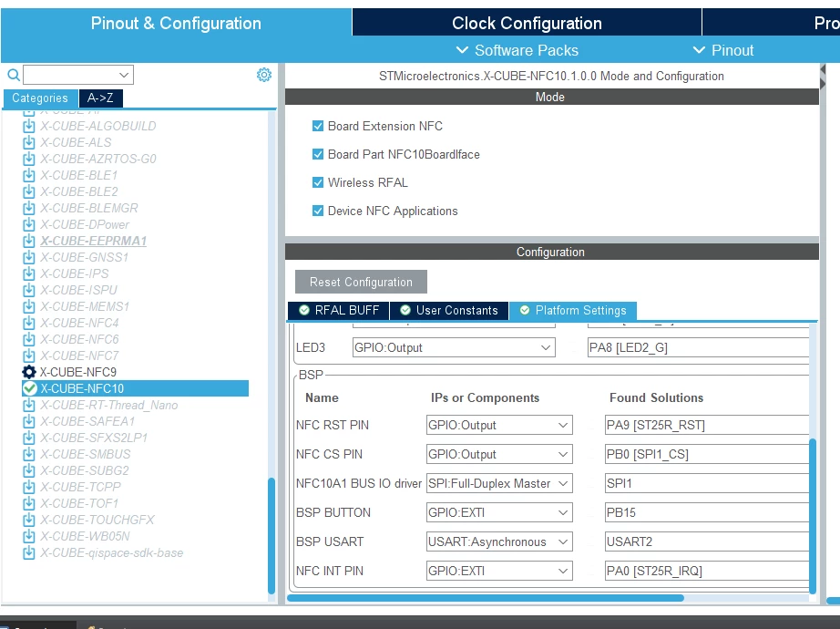Click the gear icon next to X-CUBE-NFC9
The height and width of the screenshot is (629, 840).
[29, 372]
